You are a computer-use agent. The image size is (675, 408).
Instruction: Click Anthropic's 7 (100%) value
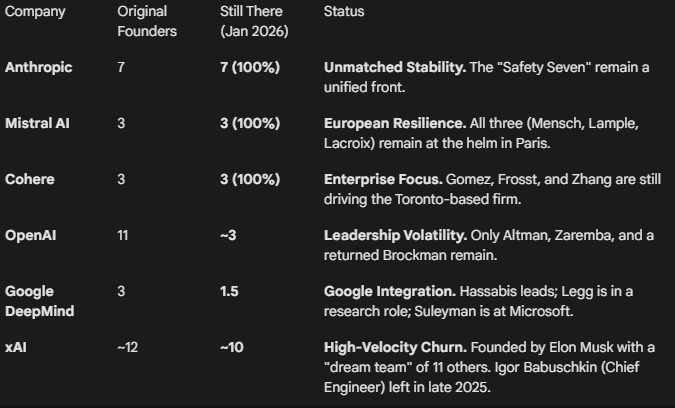[250, 67]
